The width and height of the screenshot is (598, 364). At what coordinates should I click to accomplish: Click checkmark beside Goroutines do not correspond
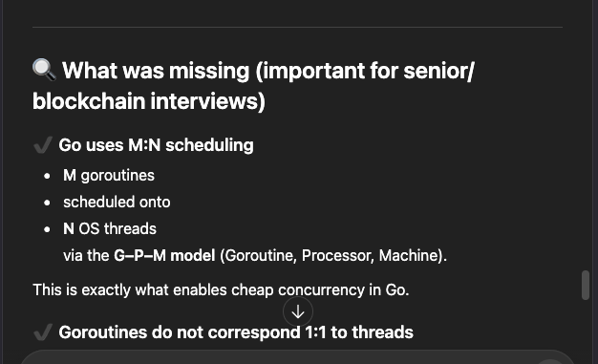point(43,332)
